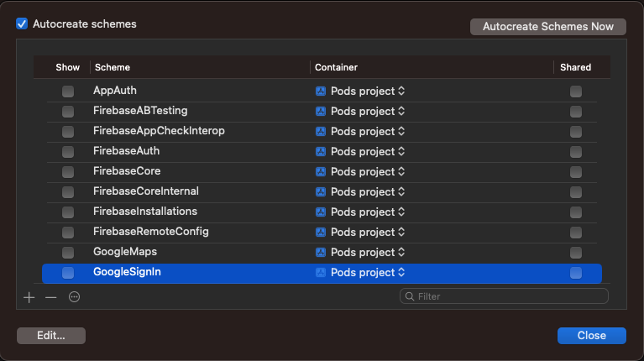Screen dimensions: 644x361
Task: Sort by the Shared column header
Action: pos(575,67)
